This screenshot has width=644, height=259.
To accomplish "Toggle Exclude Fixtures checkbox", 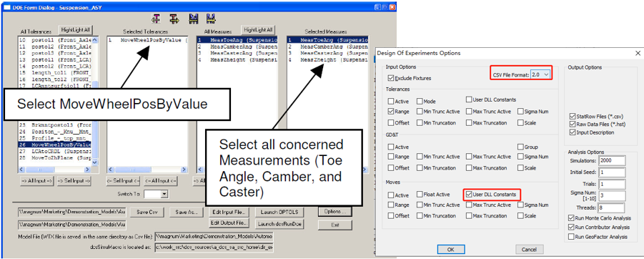I will 390,78.
